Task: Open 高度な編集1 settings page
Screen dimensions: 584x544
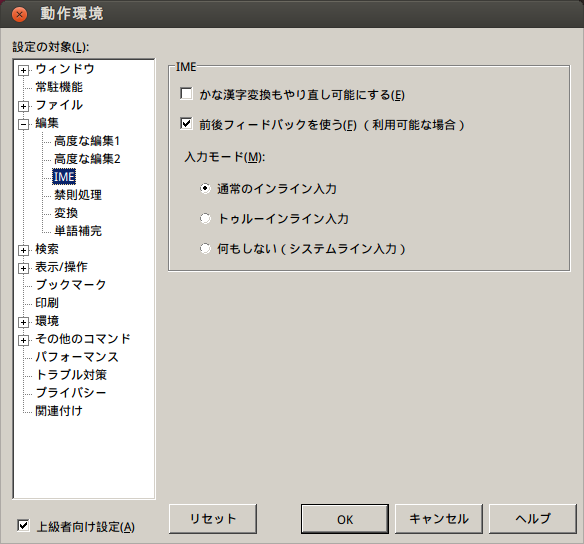Action: click(x=87, y=141)
